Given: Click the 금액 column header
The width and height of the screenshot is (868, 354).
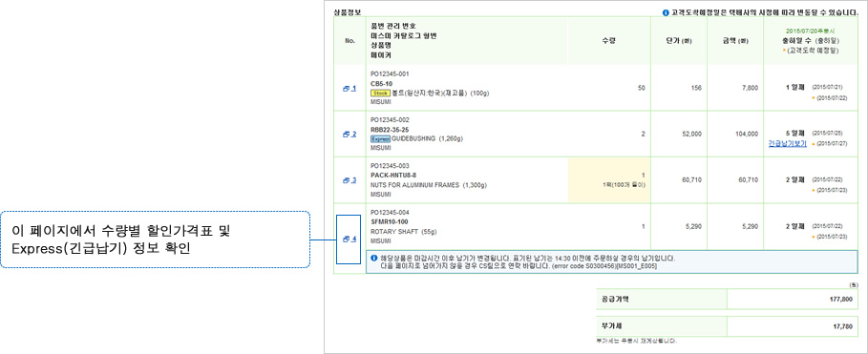Looking at the screenshot, I should [735, 40].
